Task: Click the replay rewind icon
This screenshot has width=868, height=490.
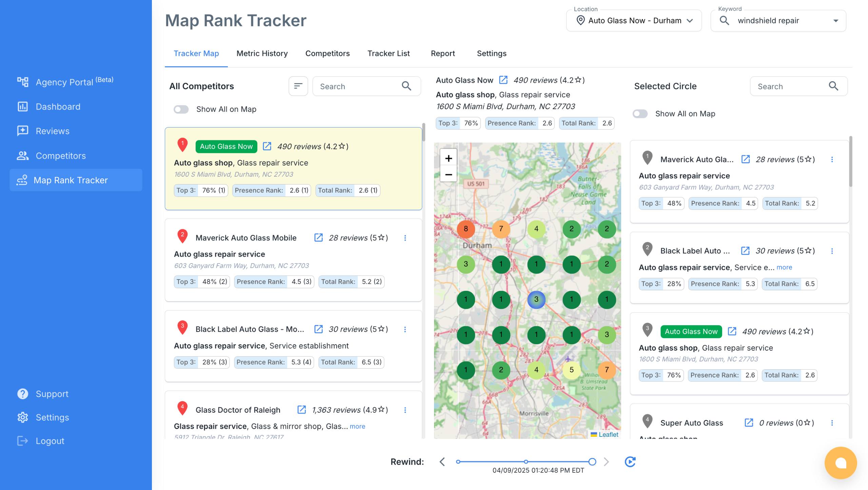Action: pyautogui.click(x=630, y=462)
